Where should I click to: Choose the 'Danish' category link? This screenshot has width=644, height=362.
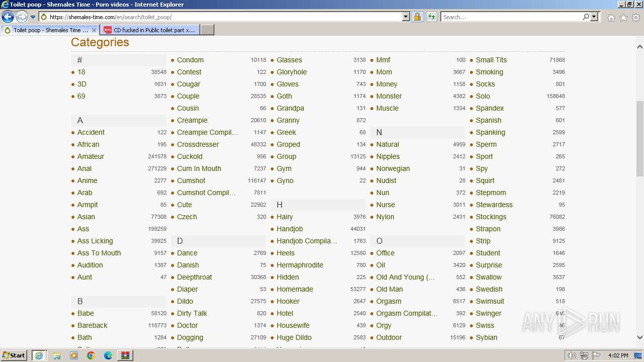coord(188,265)
